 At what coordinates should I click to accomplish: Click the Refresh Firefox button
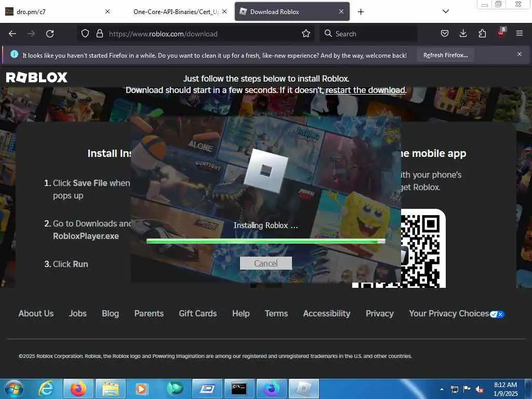point(445,55)
